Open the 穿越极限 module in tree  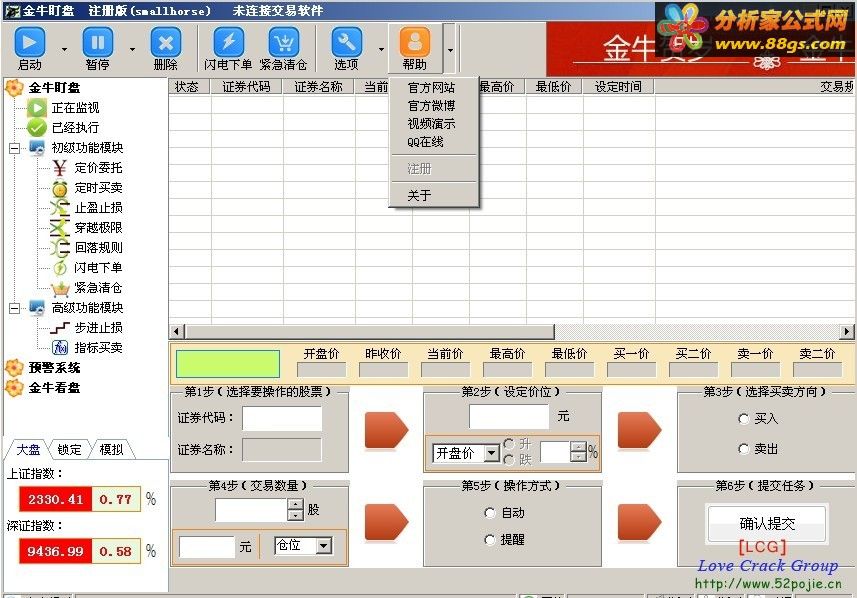pyautogui.click(x=98, y=227)
